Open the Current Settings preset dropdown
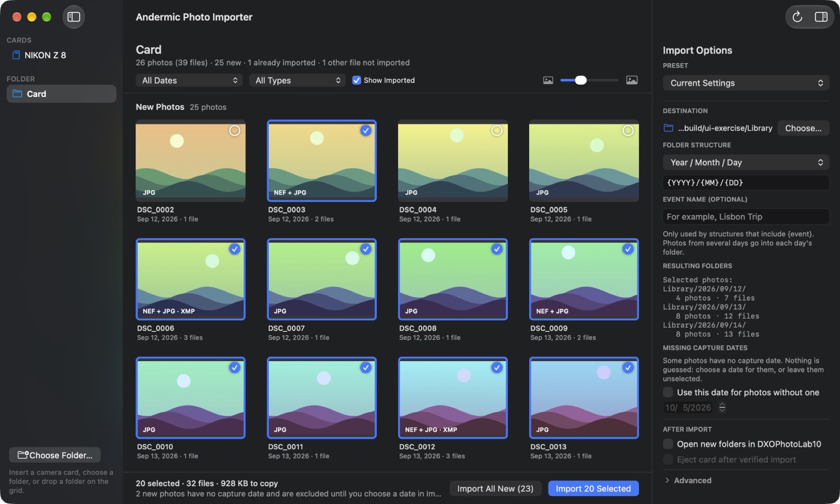Image resolution: width=840 pixels, height=504 pixels. click(x=746, y=83)
